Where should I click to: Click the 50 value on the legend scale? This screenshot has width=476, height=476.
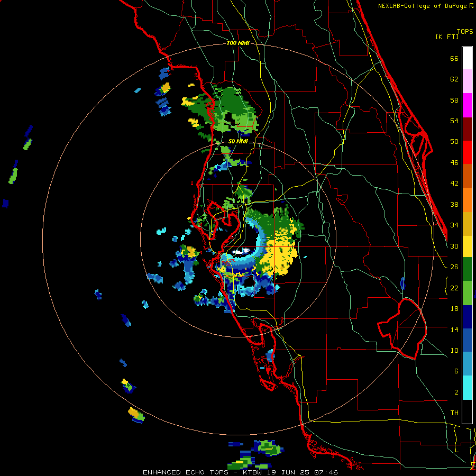(x=454, y=142)
